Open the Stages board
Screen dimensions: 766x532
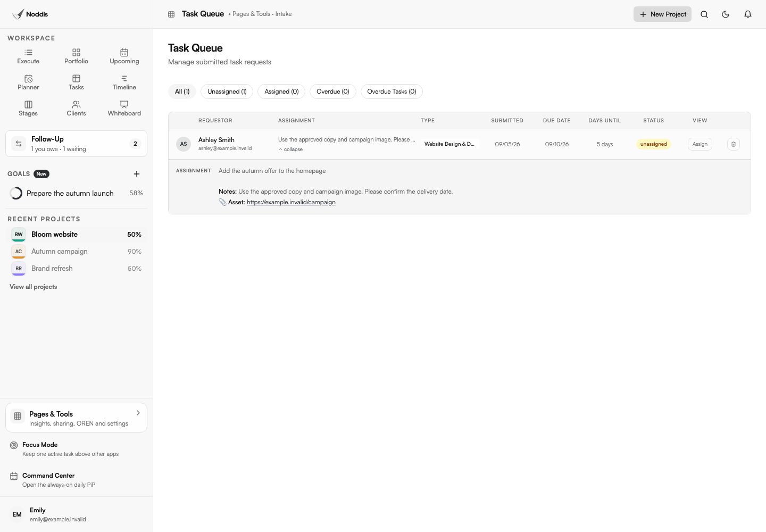28,109
